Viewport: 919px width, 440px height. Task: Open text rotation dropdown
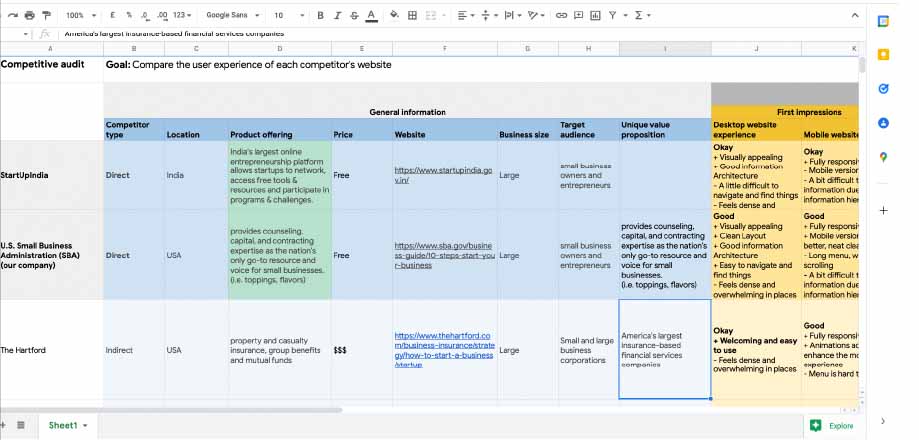[536, 15]
